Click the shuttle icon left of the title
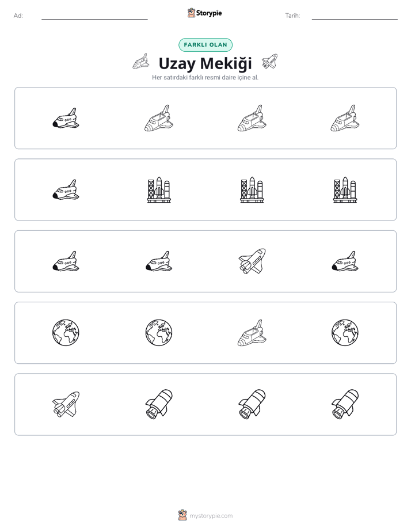The width and height of the screenshot is (411, 532). coord(140,62)
